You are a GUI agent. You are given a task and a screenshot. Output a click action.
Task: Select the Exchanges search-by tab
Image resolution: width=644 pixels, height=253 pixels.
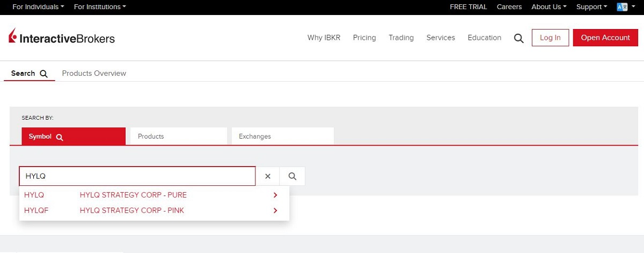pos(283,136)
